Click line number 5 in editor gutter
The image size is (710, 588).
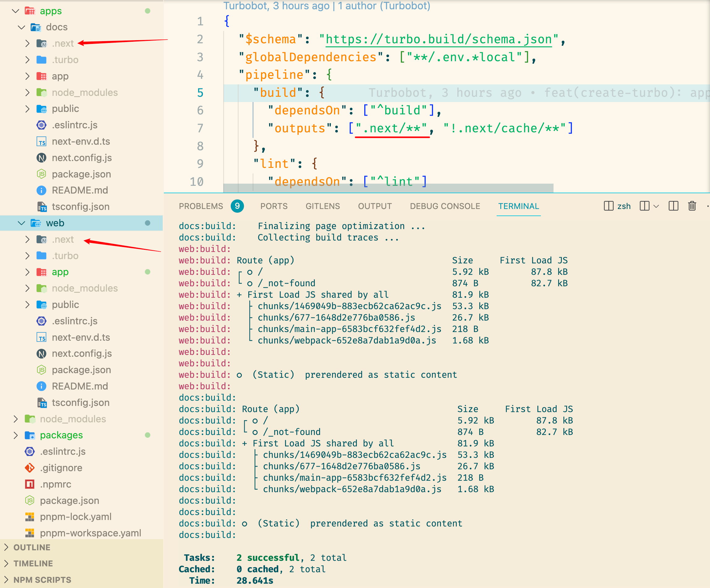pyautogui.click(x=200, y=93)
